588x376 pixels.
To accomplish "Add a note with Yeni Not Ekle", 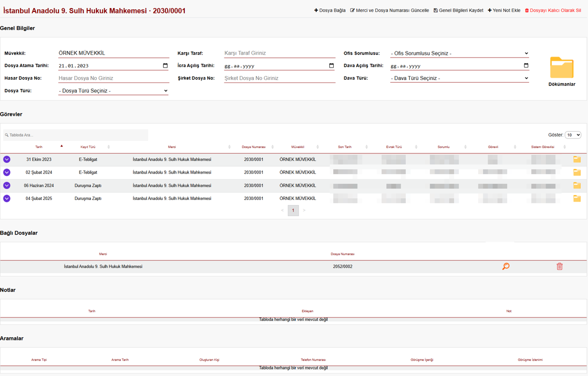I will click(x=504, y=10).
